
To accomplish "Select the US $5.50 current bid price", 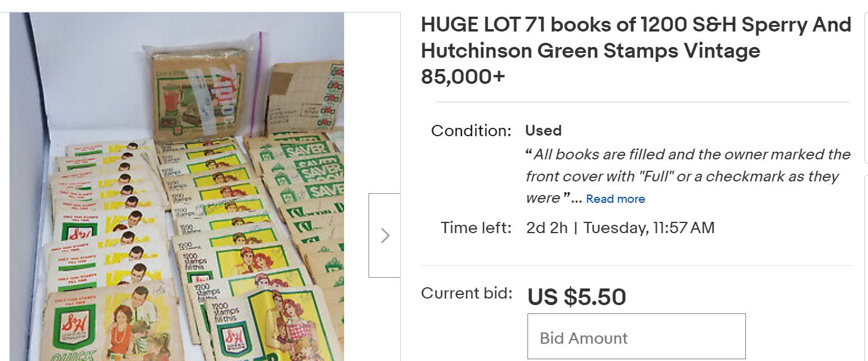I will 576,297.
